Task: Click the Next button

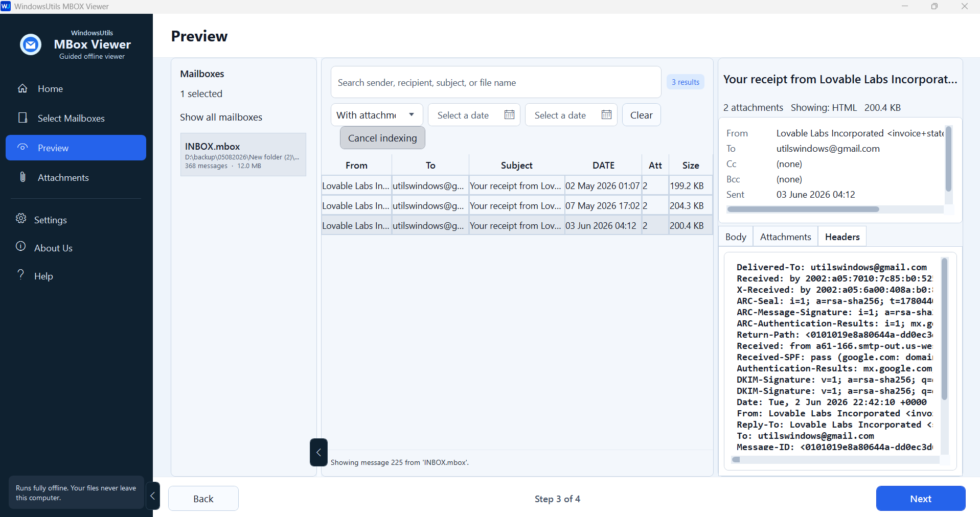Action: pyautogui.click(x=920, y=499)
